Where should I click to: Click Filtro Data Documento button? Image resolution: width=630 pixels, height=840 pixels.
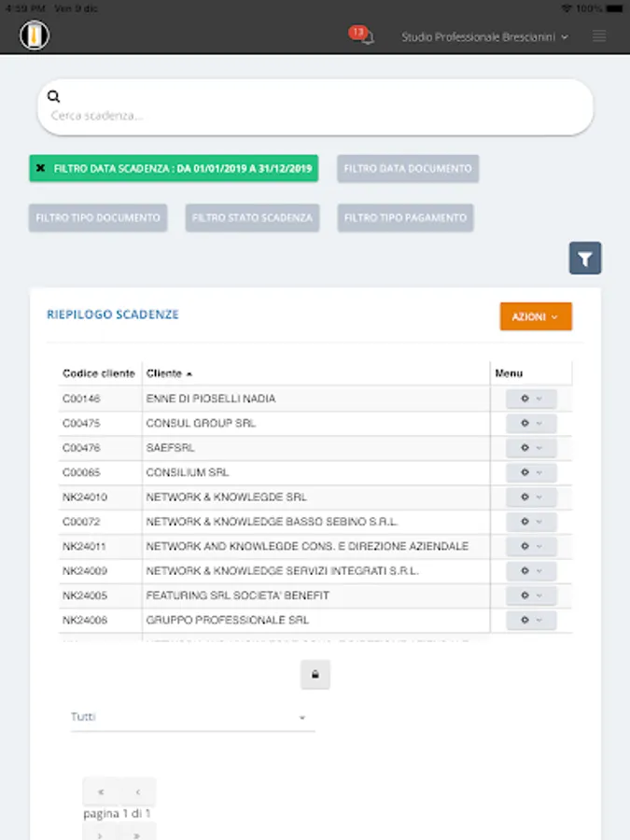pos(408,169)
